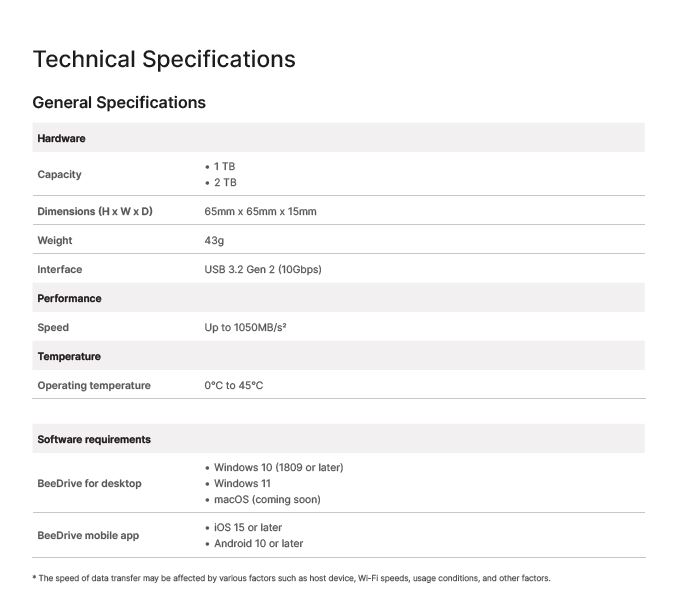675x611 pixels.
Task: Click the 65mm x 65mm x 15mm value
Action: point(260,211)
